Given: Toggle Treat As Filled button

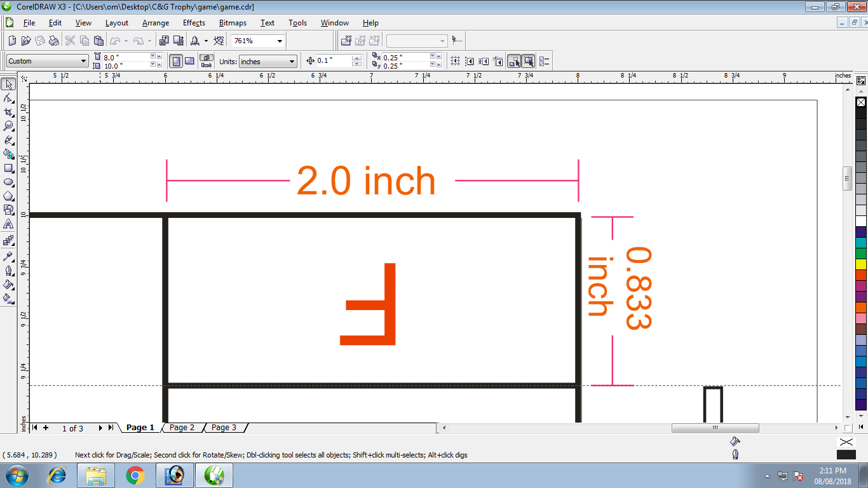Looking at the screenshot, I should tap(529, 61).
